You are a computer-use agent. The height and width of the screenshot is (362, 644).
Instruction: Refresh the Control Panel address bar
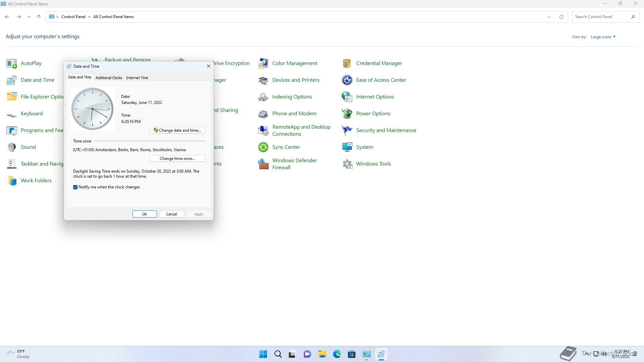pos(561,17)
